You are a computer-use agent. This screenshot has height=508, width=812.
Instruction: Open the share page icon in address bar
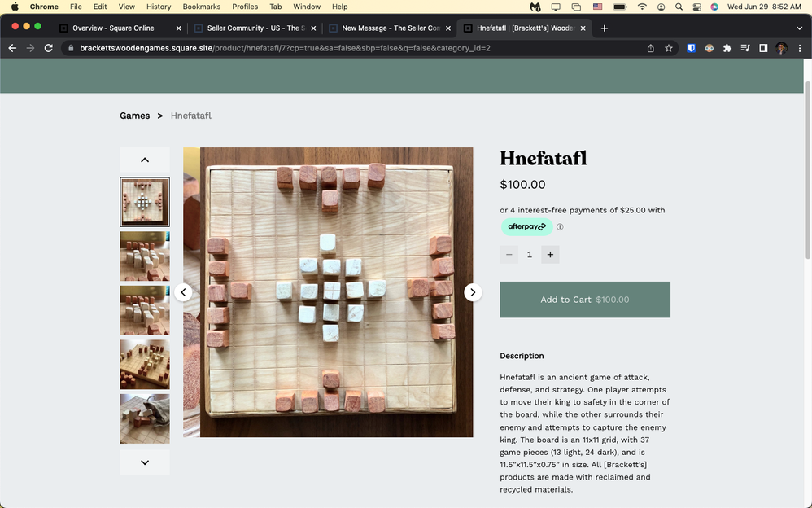click(651, 48)
